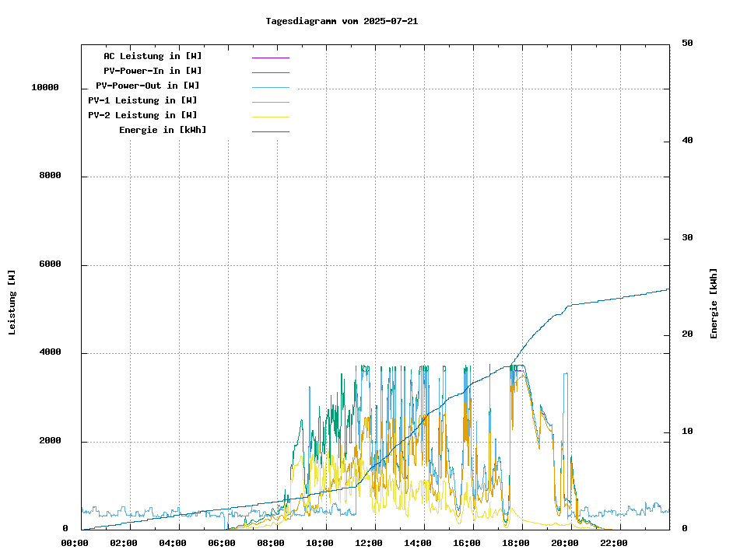Select the 12:00 tick on the time axis
The height and width of the screenshot is (560, 747).
point(369,543)
